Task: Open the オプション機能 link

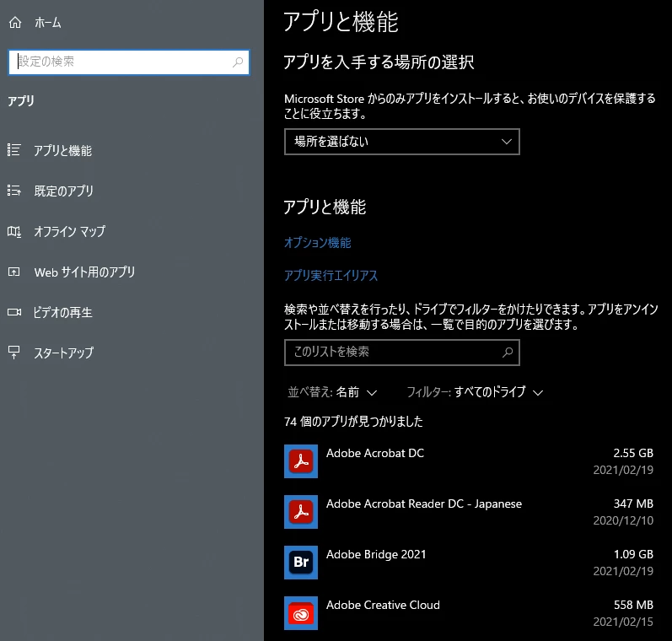Action: coord(318,243)
